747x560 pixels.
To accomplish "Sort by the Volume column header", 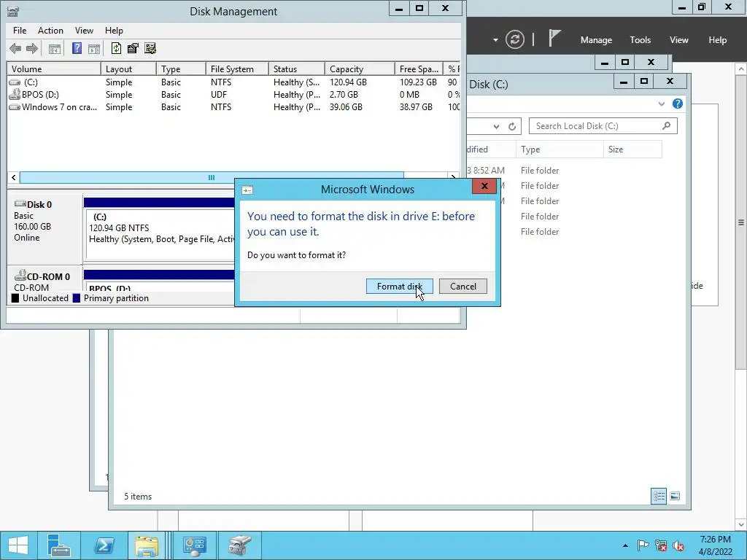I will 53,69.
